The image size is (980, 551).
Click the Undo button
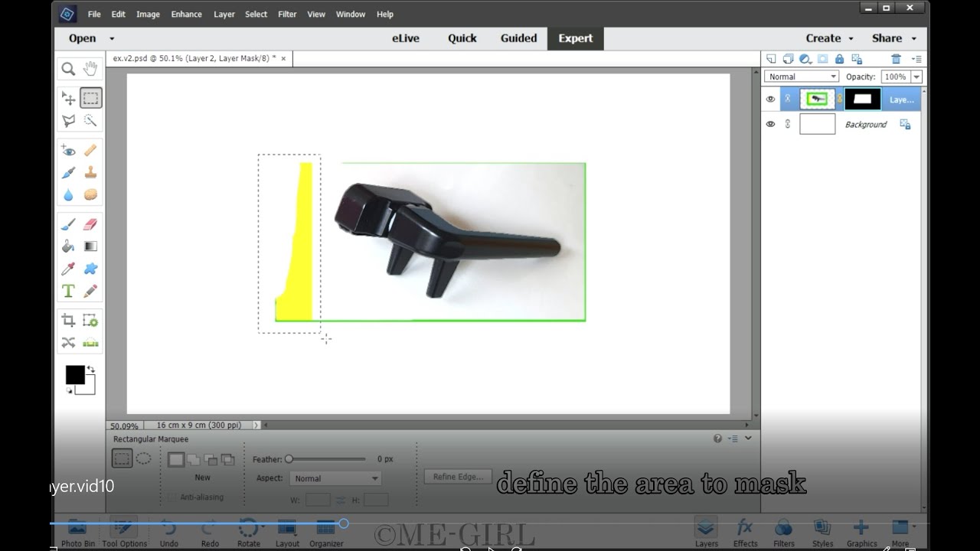pos(168,533)
